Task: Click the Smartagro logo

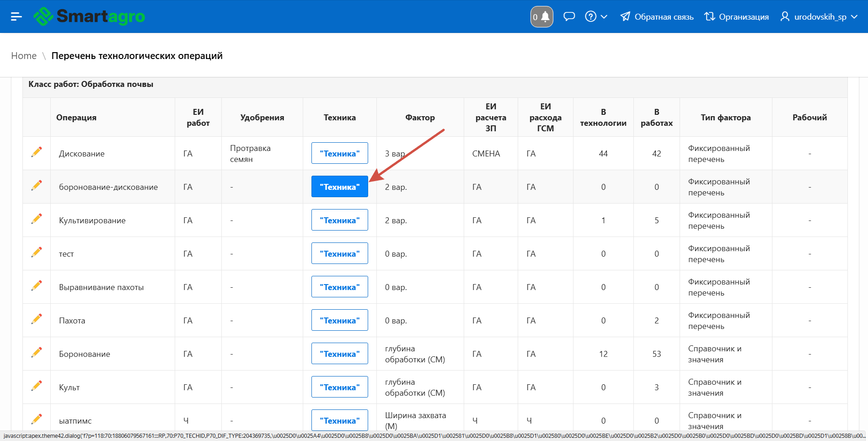Action: [90, 16]
